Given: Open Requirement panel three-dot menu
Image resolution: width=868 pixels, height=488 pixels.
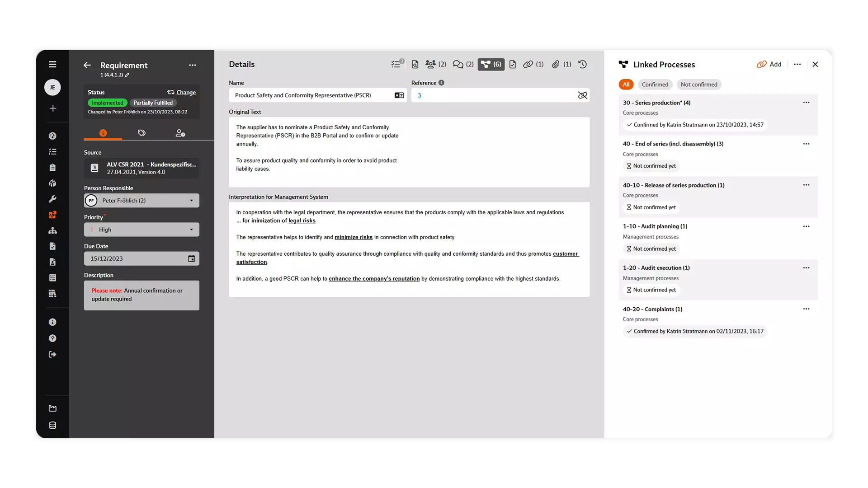Looking at the screenshot, I should [193, 65].
